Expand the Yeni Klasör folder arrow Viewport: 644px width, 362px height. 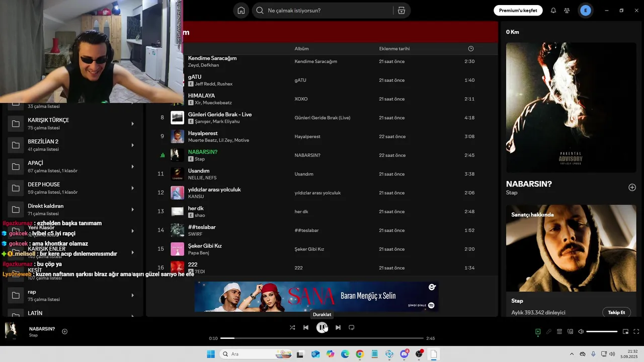[133, 231]
